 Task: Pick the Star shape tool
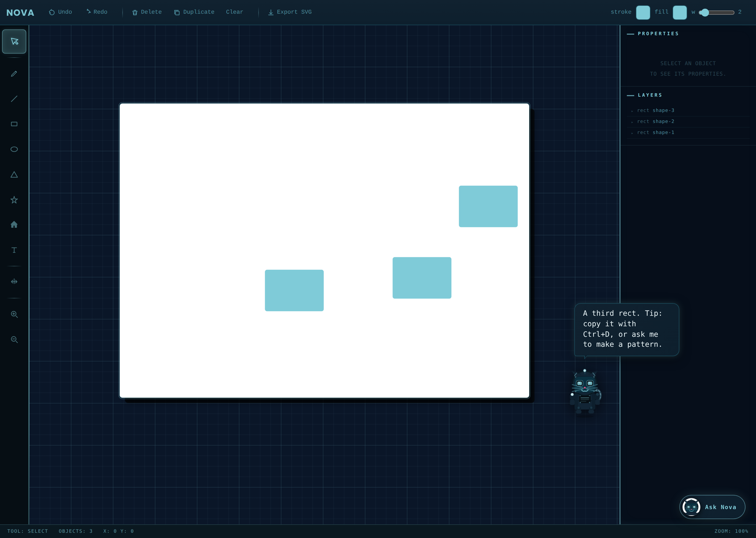tap(14, 200)
